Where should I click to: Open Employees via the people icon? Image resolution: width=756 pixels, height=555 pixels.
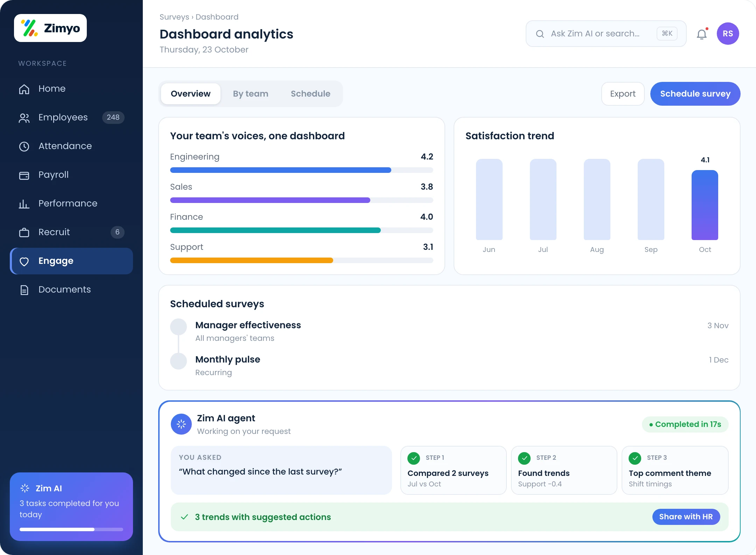pyautogui.click(x=24, y=118)
